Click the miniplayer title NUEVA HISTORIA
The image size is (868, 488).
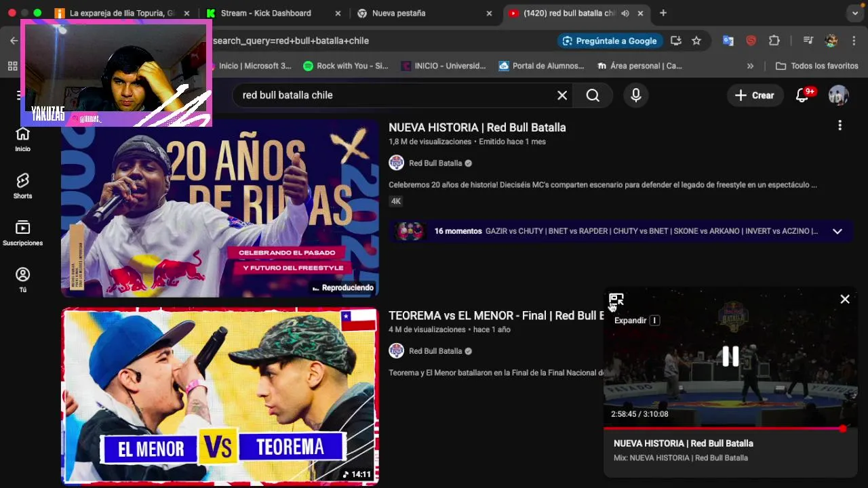(x=684, y=443)
